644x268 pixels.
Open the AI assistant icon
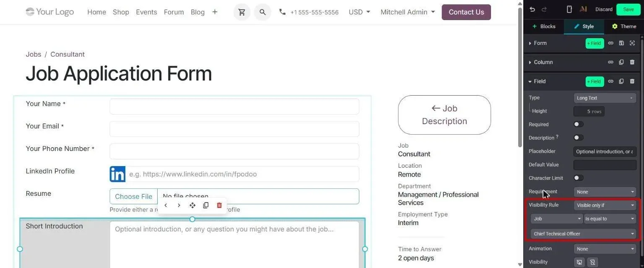coord(583,9)
